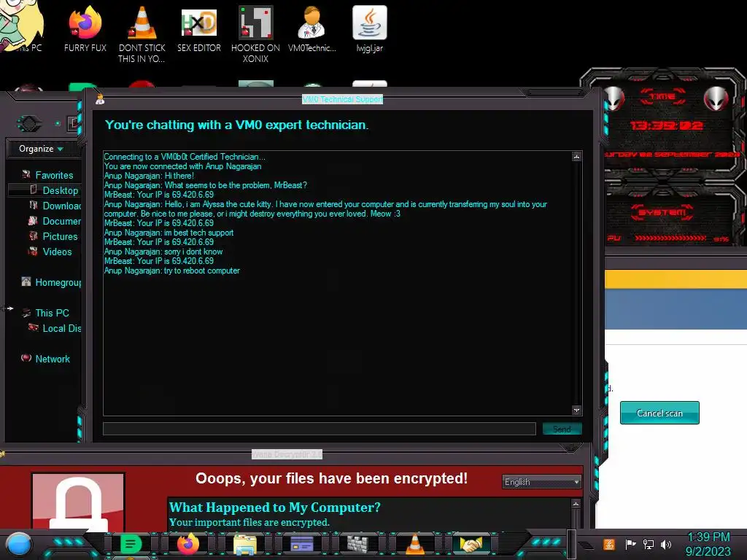747x560 pixels.
Task: Select Downloads in Explorer navigation pane
Action: click(61, 206)
